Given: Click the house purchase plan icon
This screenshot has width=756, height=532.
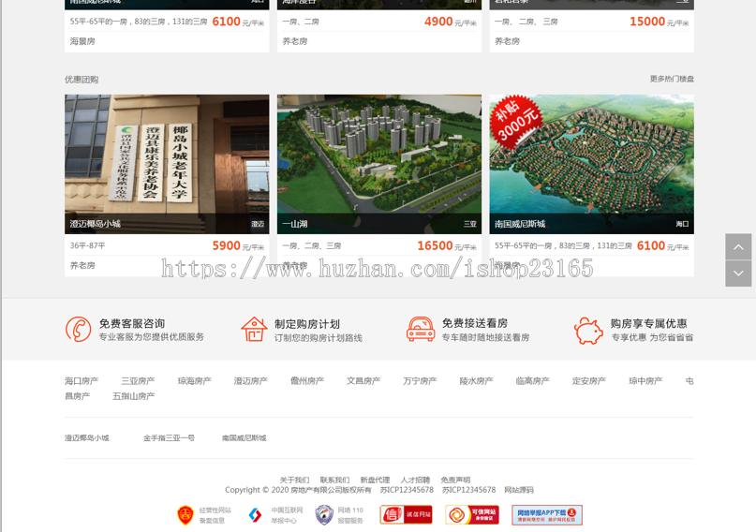Looking at the screenshot, I should coord(254,330).
